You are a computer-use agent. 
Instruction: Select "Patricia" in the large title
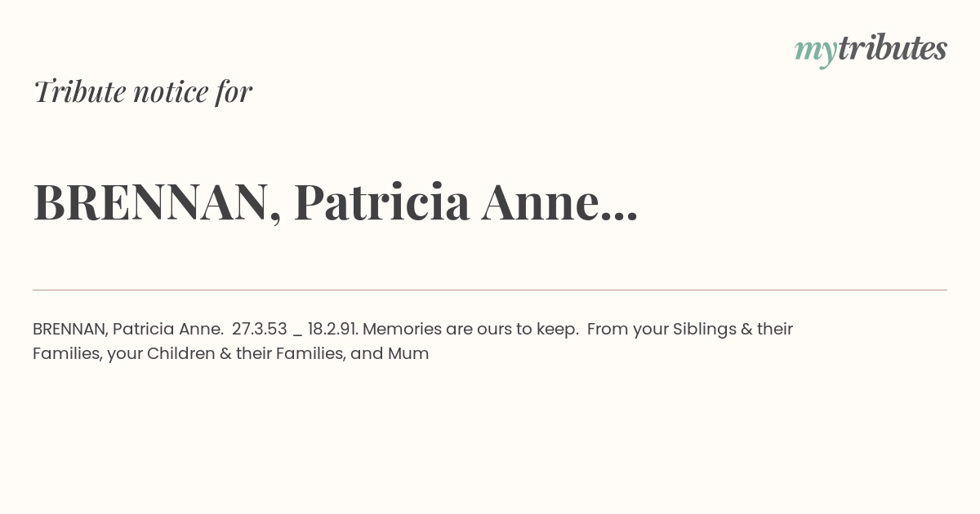381,202
